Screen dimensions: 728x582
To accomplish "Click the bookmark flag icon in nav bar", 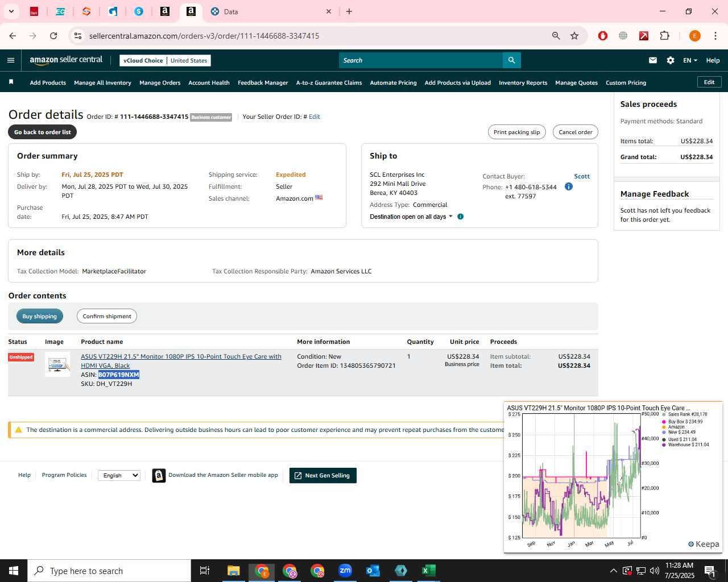I will tap(11, 82).
